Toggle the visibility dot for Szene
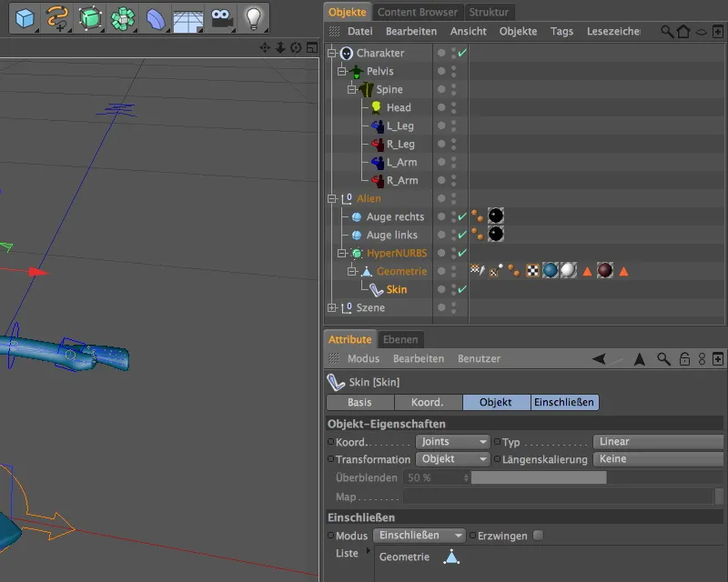 tap(441, 307)
